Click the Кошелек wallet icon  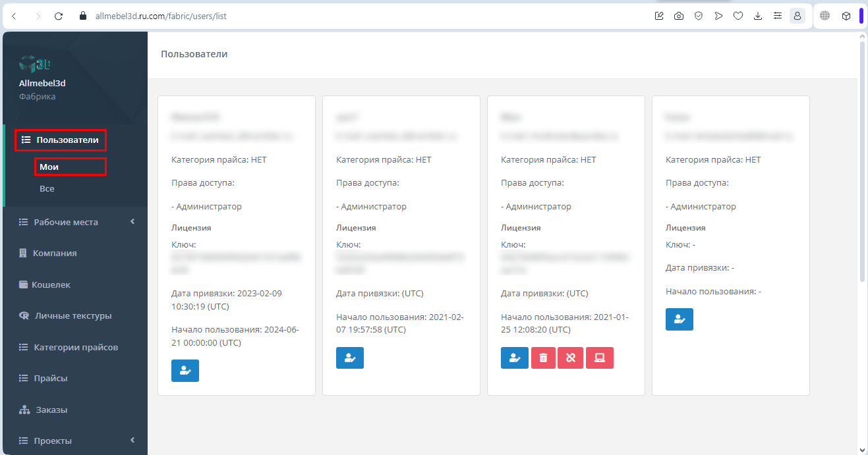pos(23,285)
